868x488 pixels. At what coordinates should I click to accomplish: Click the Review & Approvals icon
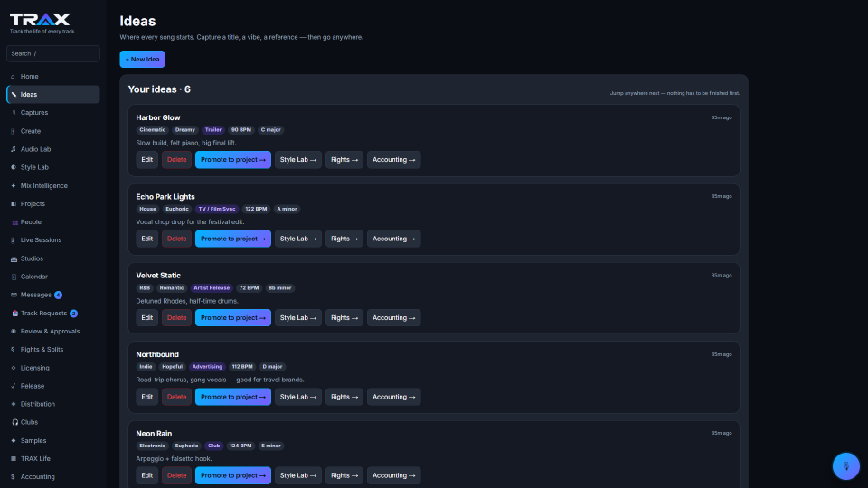click(x=14, y=332)
